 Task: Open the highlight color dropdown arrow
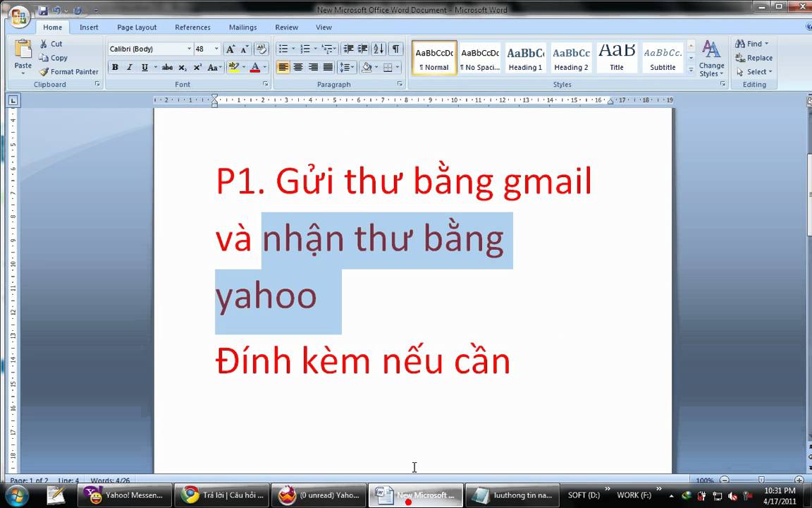243,68
